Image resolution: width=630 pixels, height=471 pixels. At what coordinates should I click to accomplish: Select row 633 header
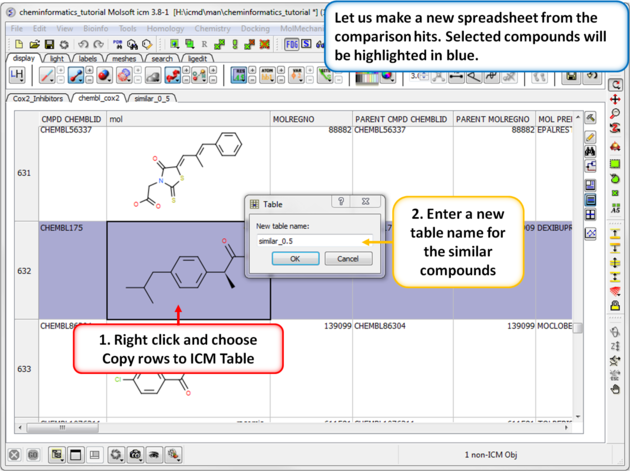26,369
